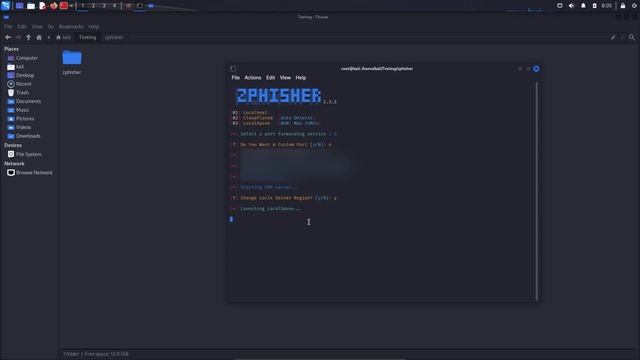Click the lock screen icon

coord(623,6)
